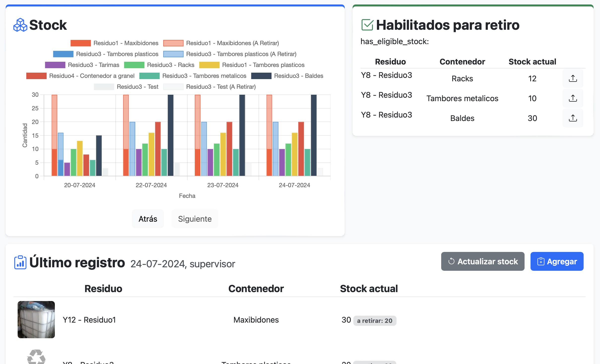Click Actualizar stock button
600x364 pixels.
[x=483, y=261]
